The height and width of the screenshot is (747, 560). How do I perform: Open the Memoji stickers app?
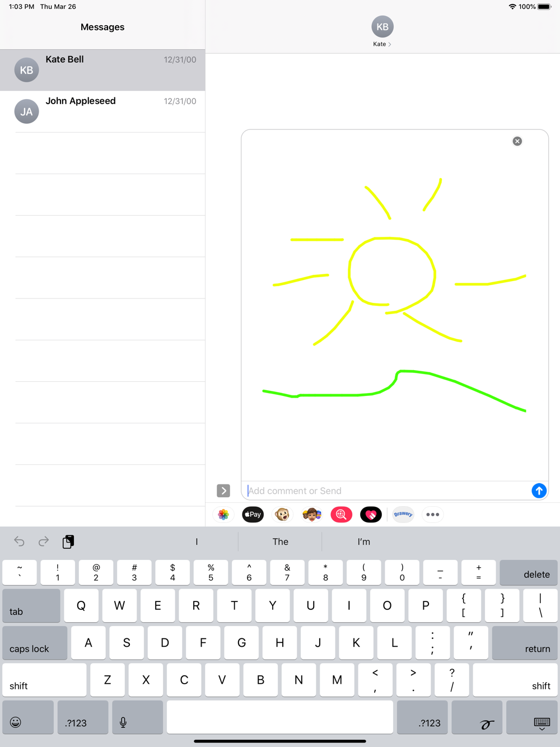coord(312,515)
